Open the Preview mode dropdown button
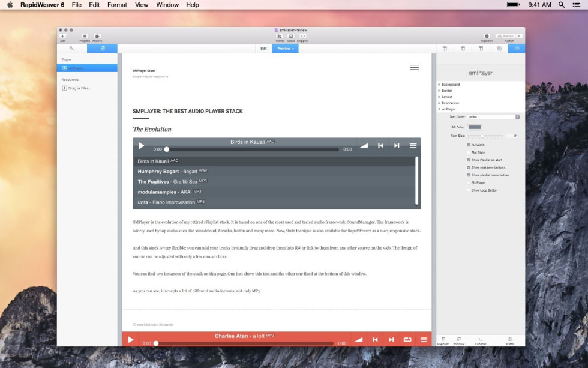This screenshot has height=368, width=588. (x=286, y=49)
